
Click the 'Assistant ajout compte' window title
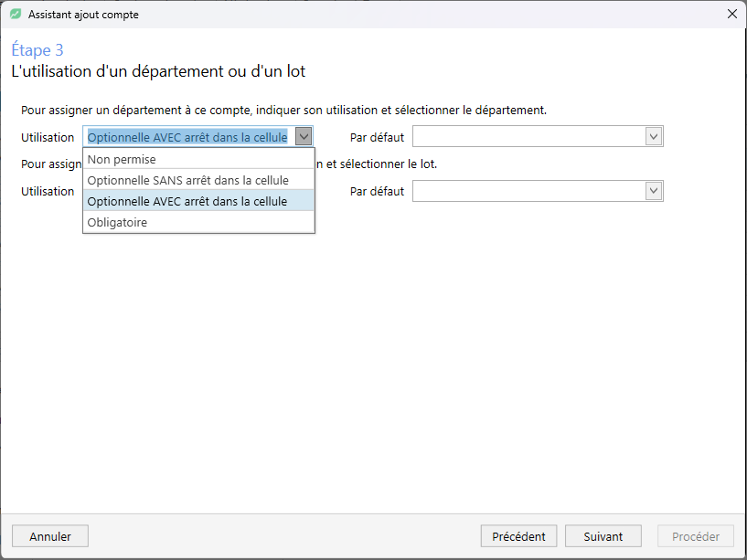coord(83,15)
